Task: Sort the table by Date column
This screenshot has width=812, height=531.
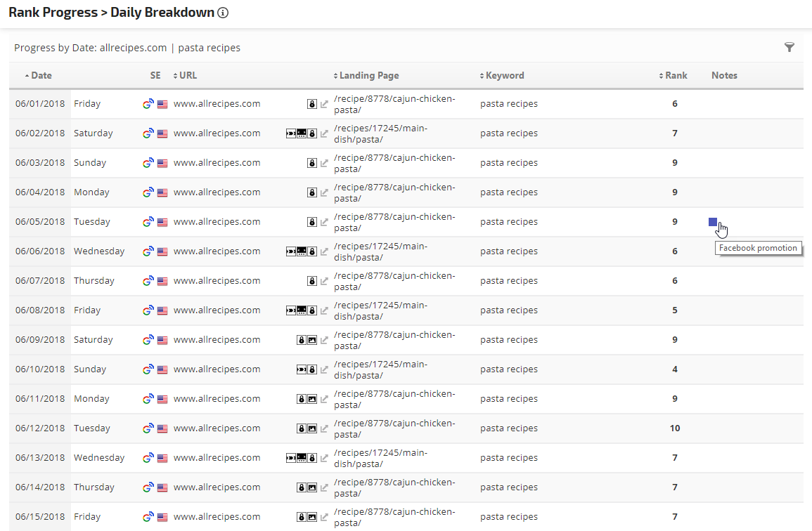Action: (x=41, y=75)
